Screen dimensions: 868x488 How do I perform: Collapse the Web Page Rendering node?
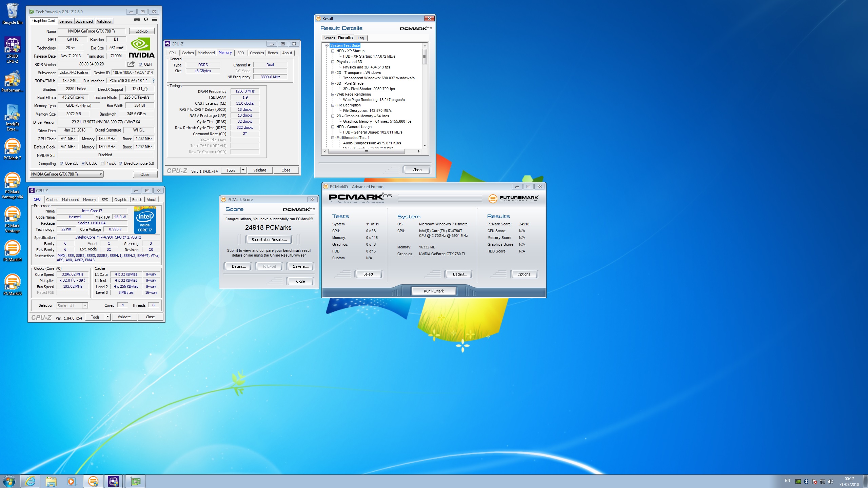coord(333,94)
